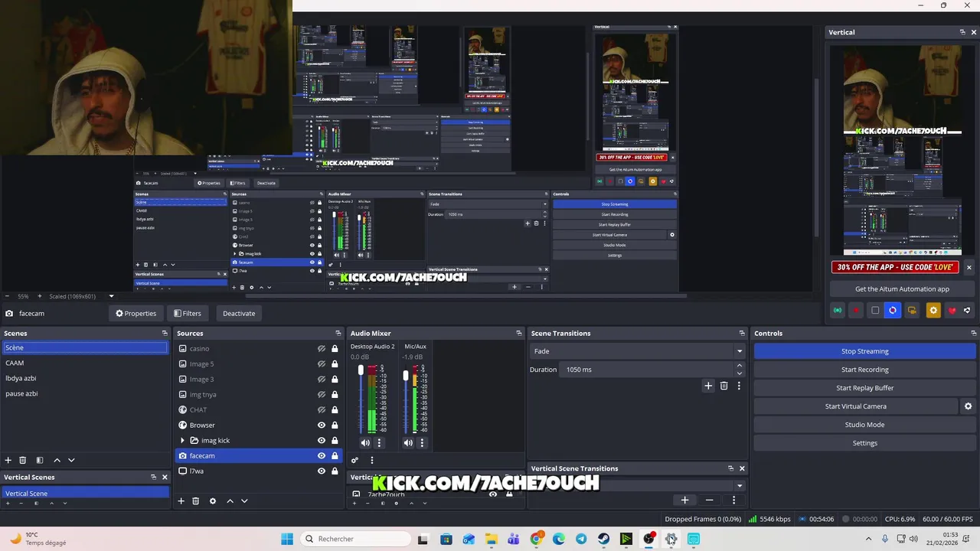Move scene up using Scenes panel up arrow
980x551 pixels.
coord(57,460)
